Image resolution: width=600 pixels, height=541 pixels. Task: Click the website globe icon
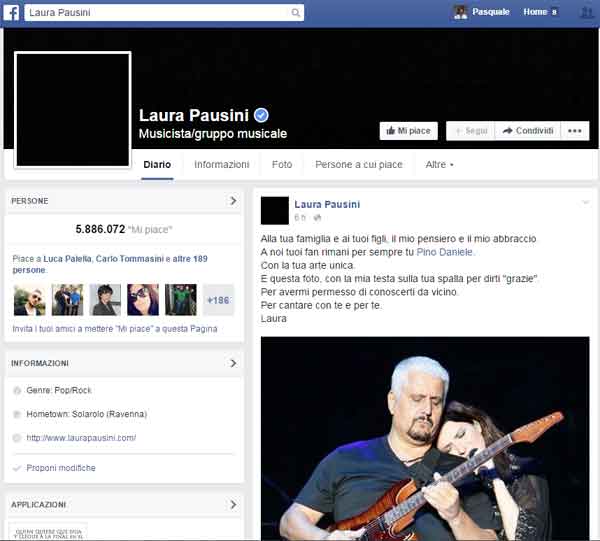(17, 438)
